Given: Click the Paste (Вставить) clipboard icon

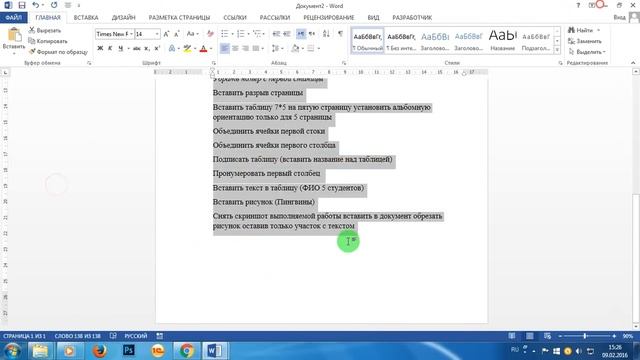Looking at the screenshot, I should pos(14,35).
